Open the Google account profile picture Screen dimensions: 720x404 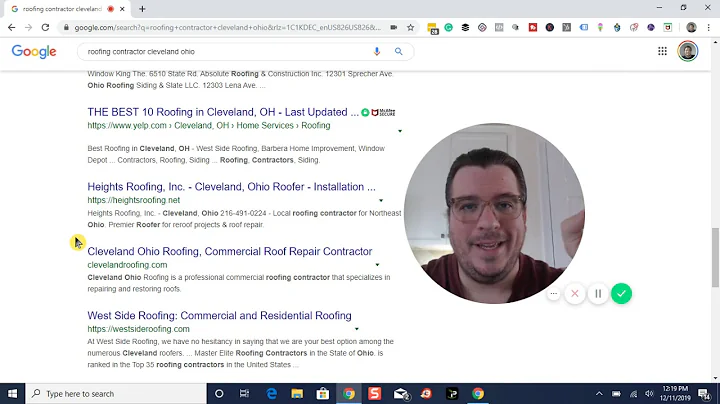pyautogui.click(x=687, y=51)
